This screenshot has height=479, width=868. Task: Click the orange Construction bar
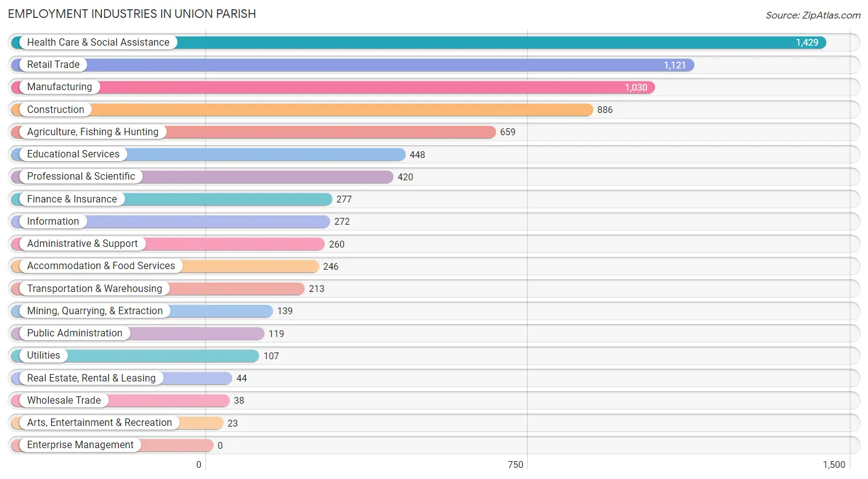pos(302,109)
